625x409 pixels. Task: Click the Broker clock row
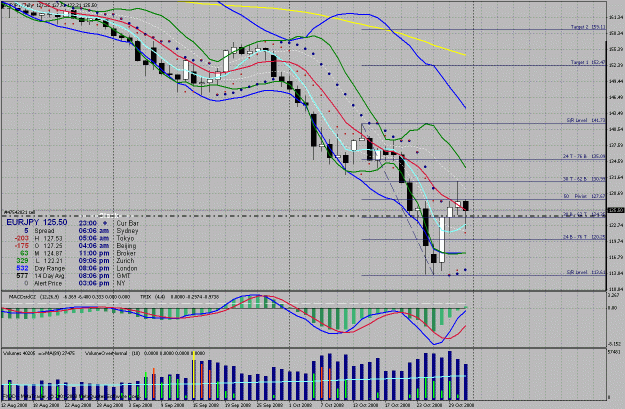point(107,253)
